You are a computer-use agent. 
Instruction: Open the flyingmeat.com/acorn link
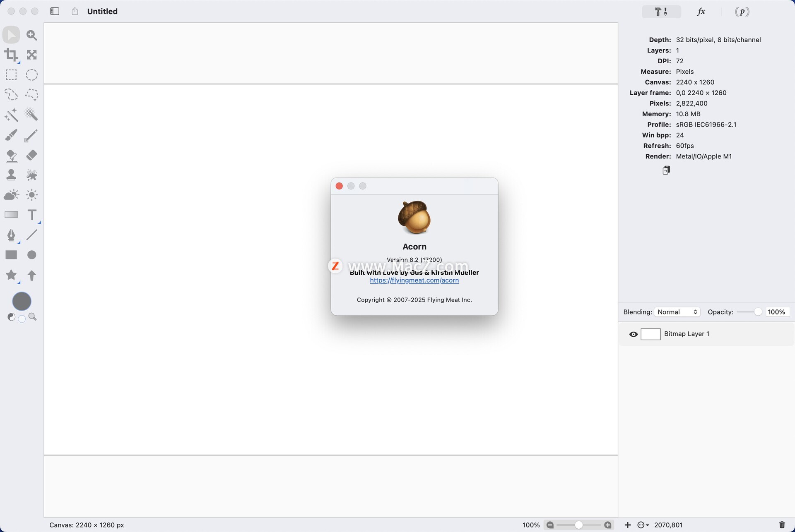[414, 280]
